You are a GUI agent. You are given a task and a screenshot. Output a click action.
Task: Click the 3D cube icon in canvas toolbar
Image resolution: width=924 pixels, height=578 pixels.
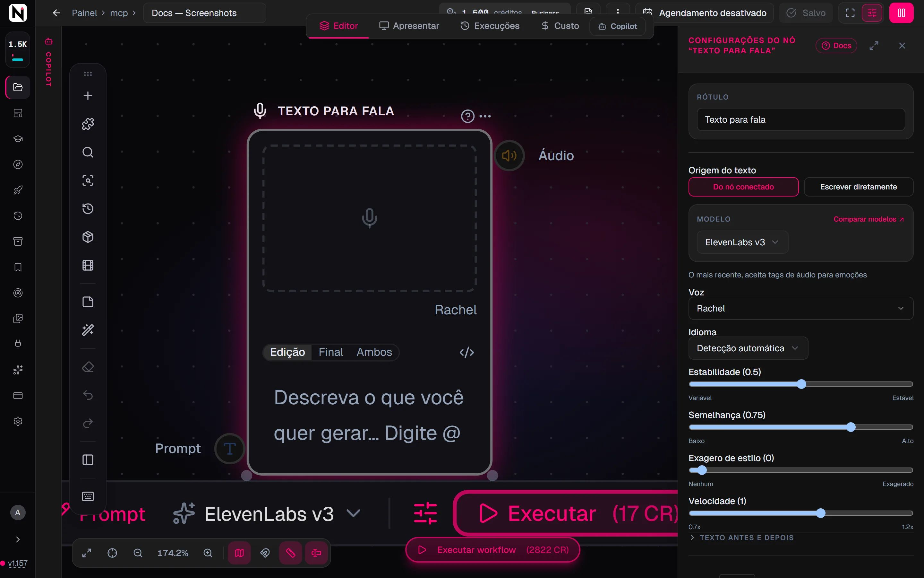(x=88, y=237)
